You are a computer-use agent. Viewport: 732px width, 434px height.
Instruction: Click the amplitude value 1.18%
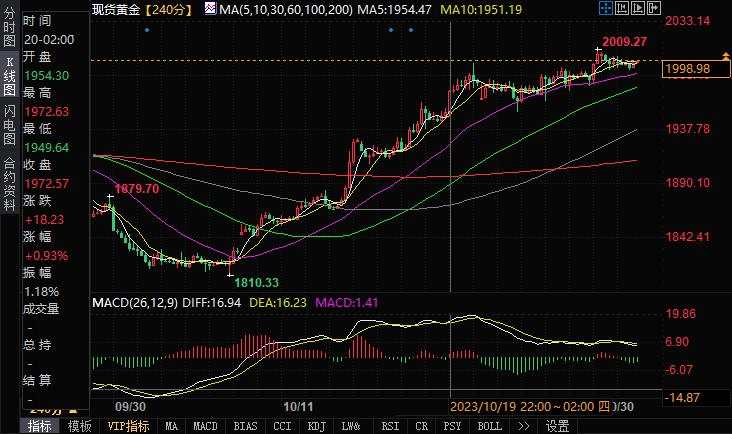pos(41,292)
